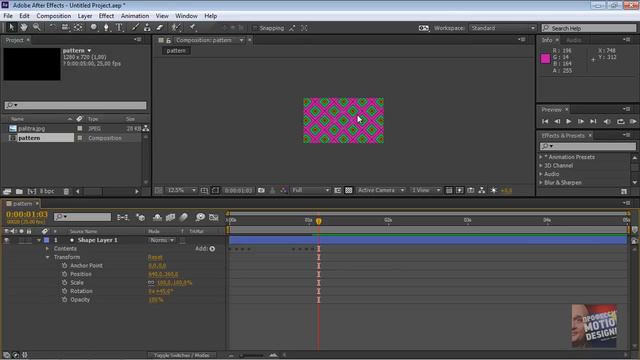Select the Selection arrow tool

coord(11,27)
